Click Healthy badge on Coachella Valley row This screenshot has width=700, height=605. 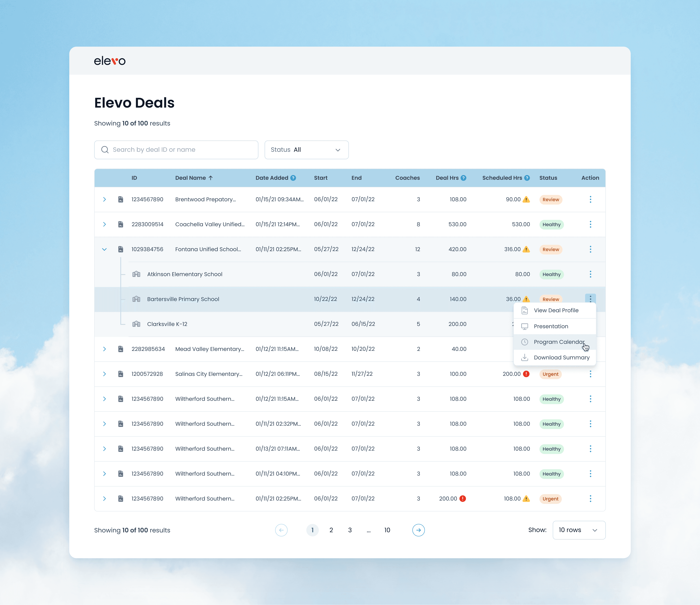click(551, 224)
